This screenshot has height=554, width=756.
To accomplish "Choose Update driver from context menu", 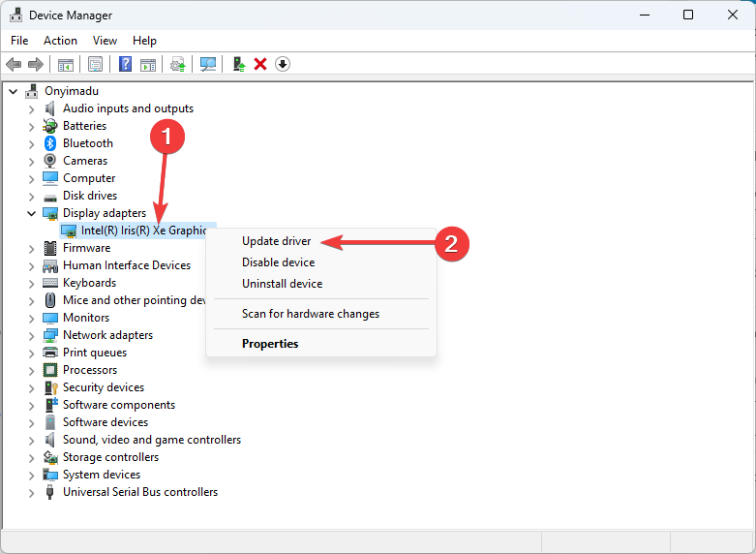I will coord(276,241).
